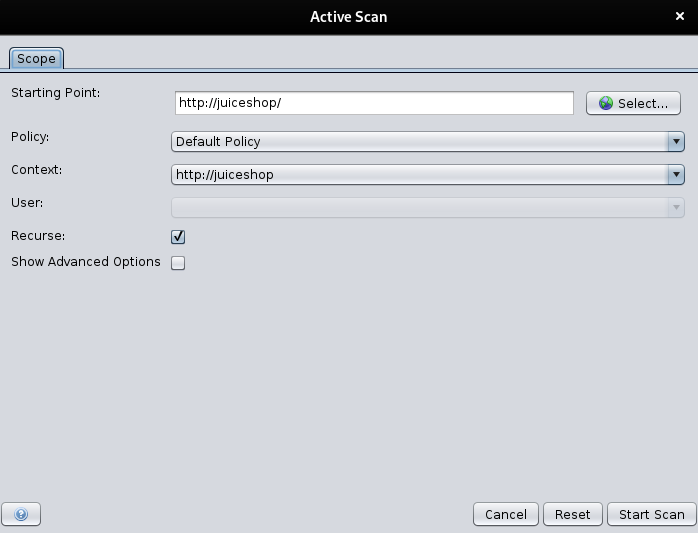Open the Context dropdown
This screenshot has height=533, width=698.
428,175
